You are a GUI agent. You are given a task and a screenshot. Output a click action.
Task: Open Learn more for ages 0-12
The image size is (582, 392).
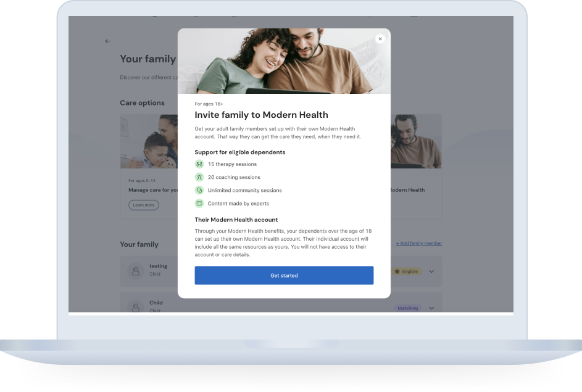click(x=144, y=205)
